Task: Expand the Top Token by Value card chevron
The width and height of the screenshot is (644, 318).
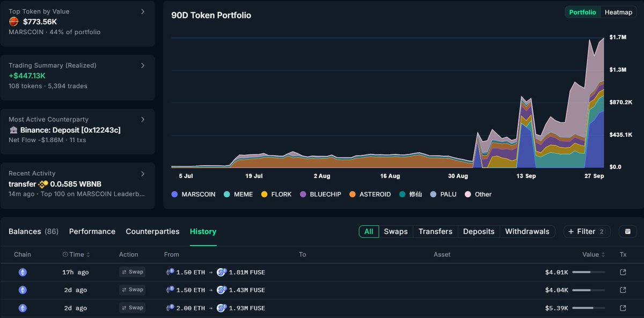Action: (143, 11)
